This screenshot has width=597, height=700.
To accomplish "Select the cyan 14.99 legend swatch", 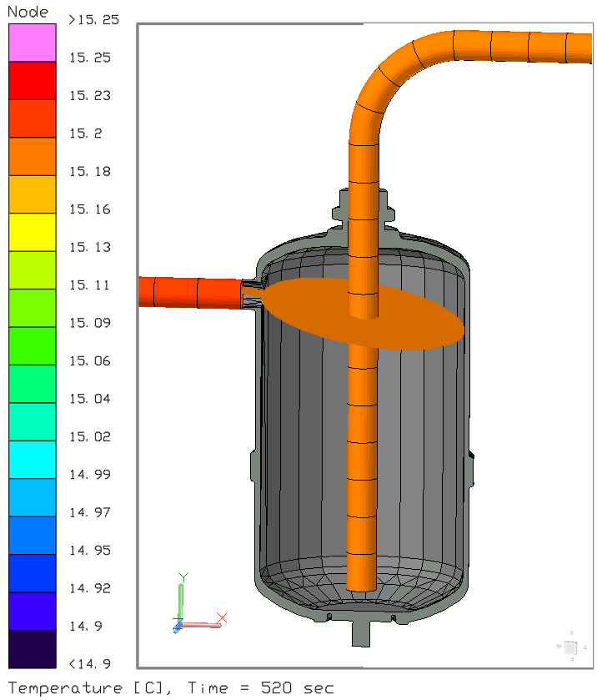I will click(33, 460).
